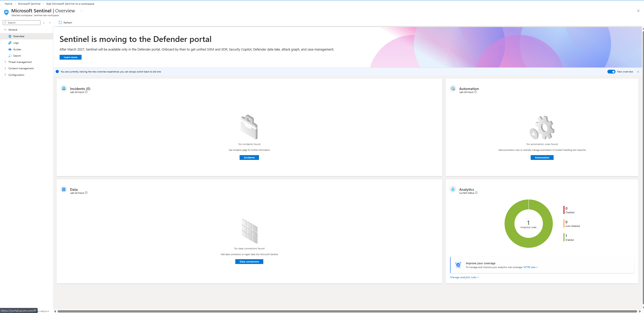Click the Analytics card flask icon
Image resolution: width=644 pixels, height=313 pixels.
click(x=453, y=189)
